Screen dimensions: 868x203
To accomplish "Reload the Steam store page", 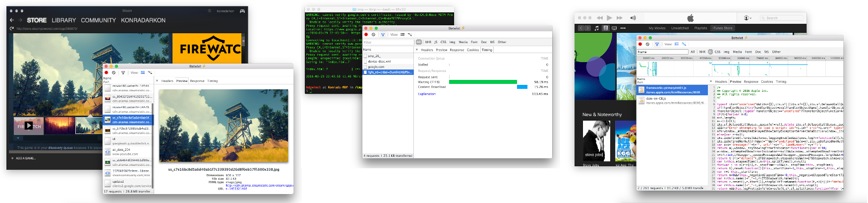I will (x=12, y=29).
